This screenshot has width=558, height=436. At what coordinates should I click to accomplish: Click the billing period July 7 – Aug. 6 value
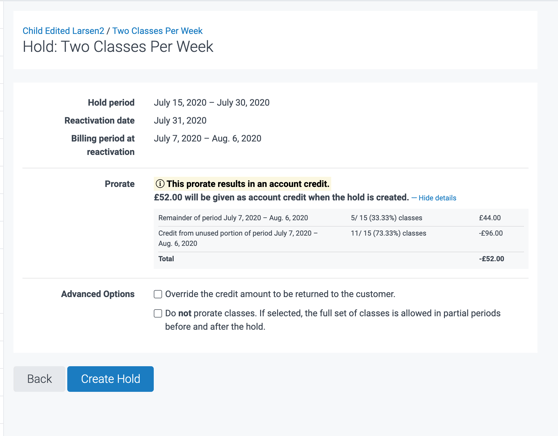pos(207,138)
